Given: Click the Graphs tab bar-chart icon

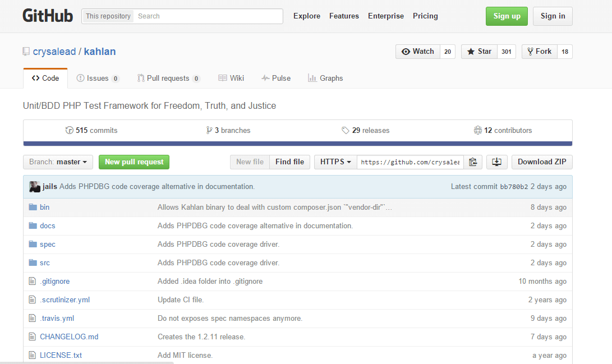Looking at the screenshot, I should (x=312, y=78).
